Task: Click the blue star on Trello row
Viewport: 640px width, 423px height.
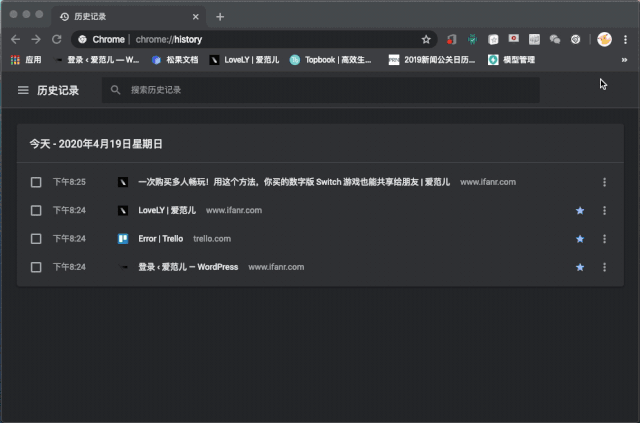Action: coord(580,239)
